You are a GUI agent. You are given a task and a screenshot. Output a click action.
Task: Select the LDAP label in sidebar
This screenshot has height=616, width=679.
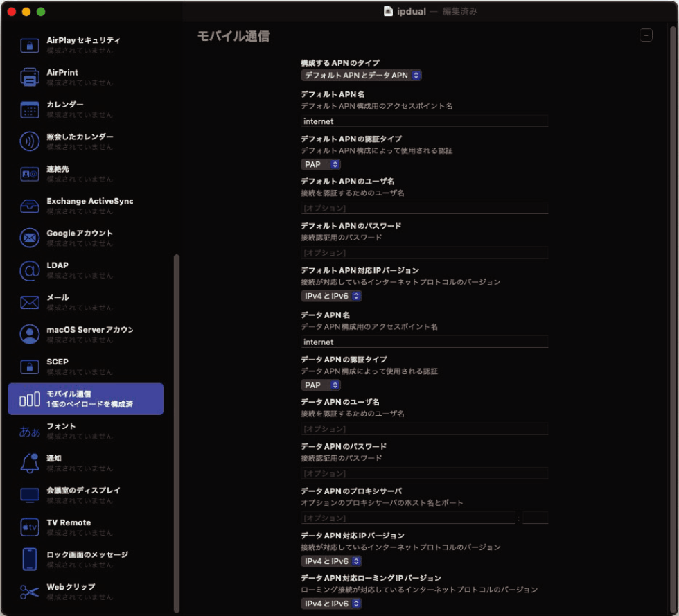[x=58, y=265]
